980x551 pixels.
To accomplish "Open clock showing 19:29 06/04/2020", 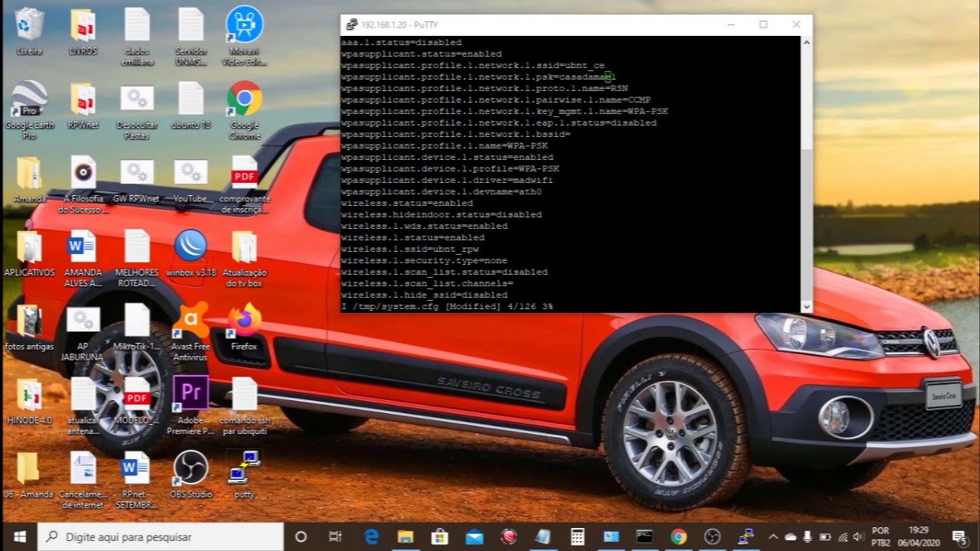I will [x=919, y=536].
